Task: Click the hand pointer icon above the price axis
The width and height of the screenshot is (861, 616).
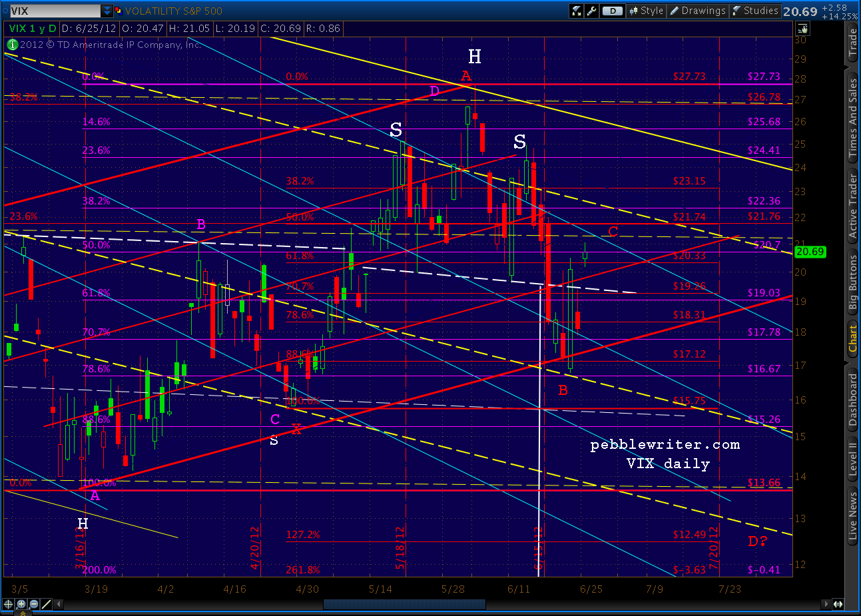Action: click(802, 28)
